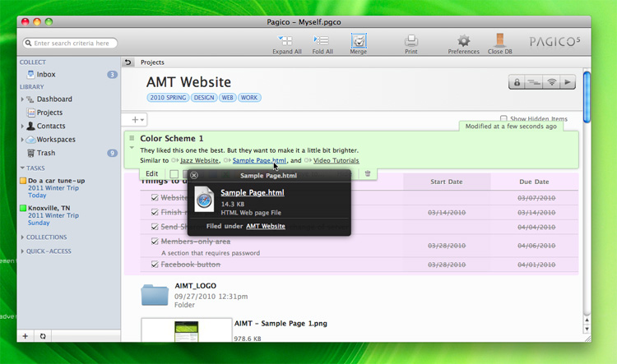Uncheck the Website task checkbox

click(155, 197)
